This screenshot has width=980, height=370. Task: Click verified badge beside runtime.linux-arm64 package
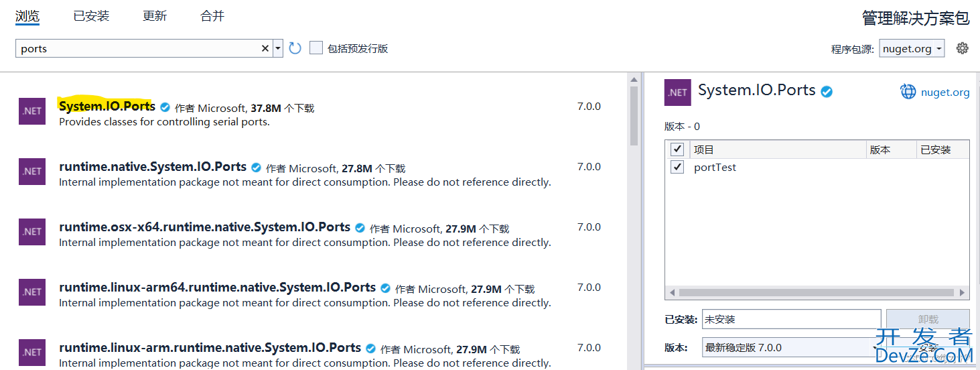pyautogui.click(x=385, y=288)
